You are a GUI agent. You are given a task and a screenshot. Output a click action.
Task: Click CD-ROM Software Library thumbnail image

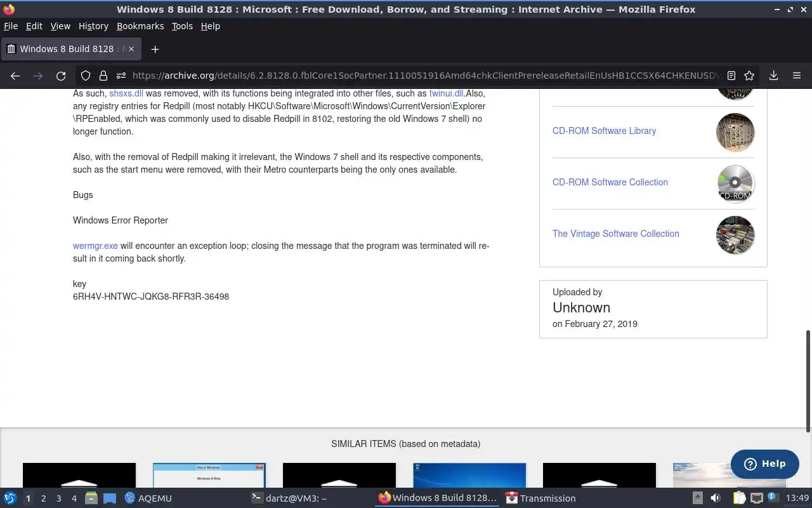pos(735,132)
